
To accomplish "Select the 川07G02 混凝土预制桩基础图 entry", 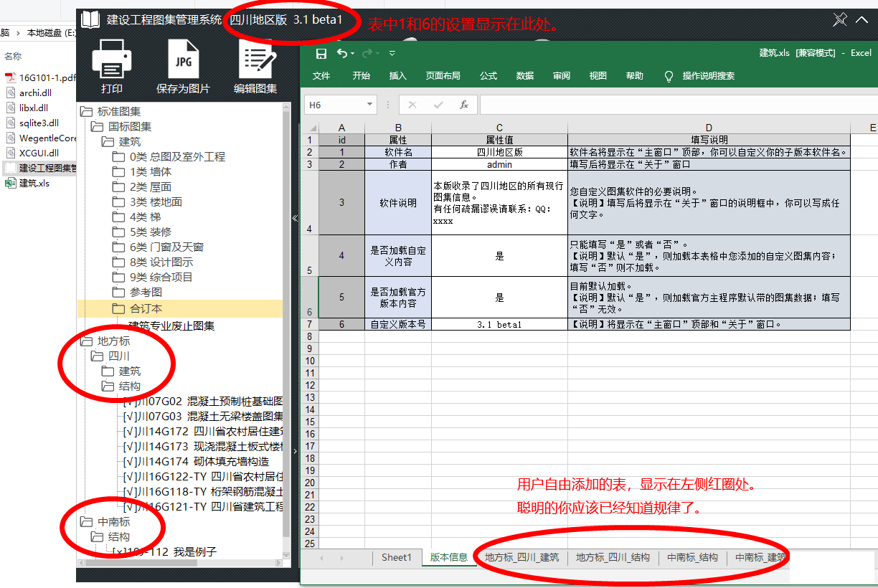I will pyautogui.click(x=203, y=401).
